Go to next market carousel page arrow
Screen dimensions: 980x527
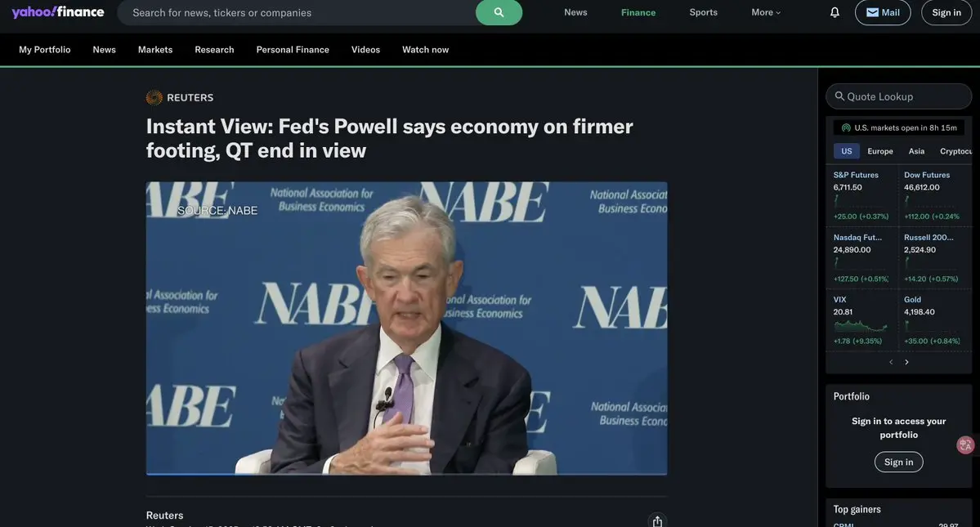click(x=907, y=362)
